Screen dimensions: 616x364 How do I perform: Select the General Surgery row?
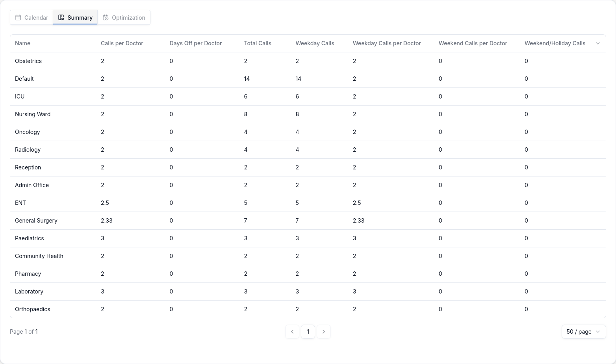(36, 221)
